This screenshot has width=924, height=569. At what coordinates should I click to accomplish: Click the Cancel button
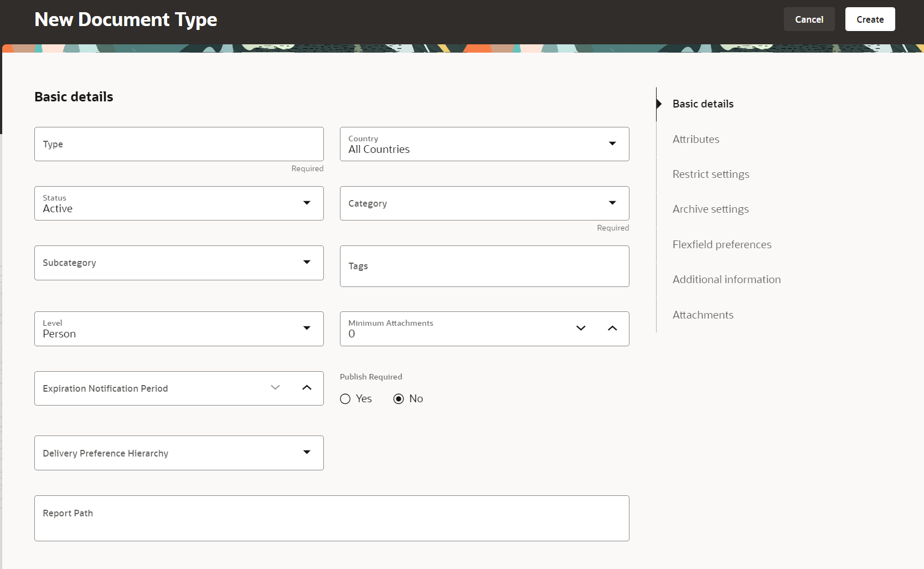coord(809,19)
